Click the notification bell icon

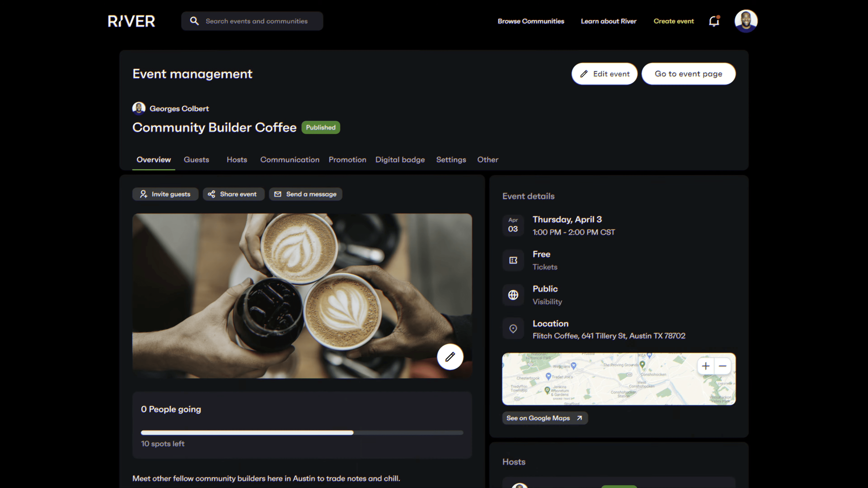[714, 21]
